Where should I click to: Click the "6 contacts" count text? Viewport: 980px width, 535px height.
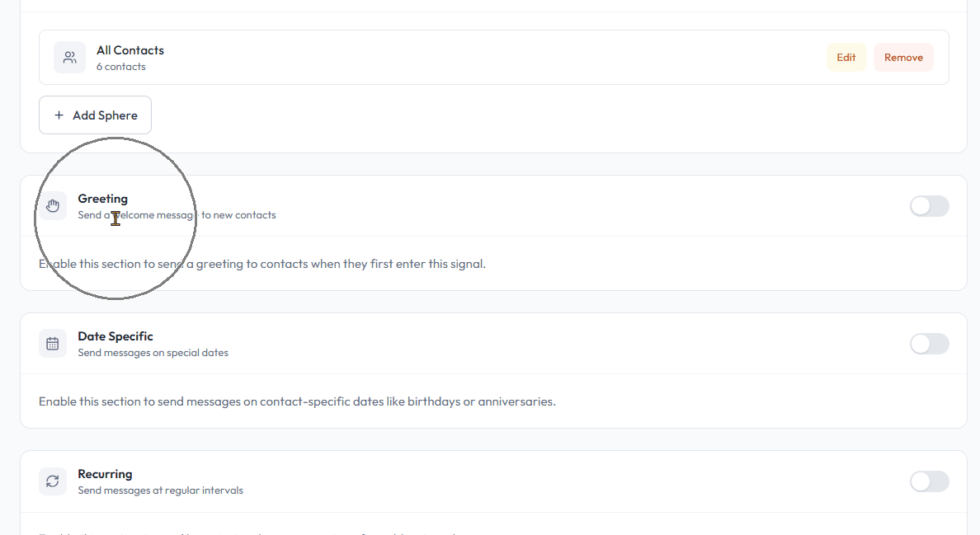pyautogui.click(x=120, y=67)
